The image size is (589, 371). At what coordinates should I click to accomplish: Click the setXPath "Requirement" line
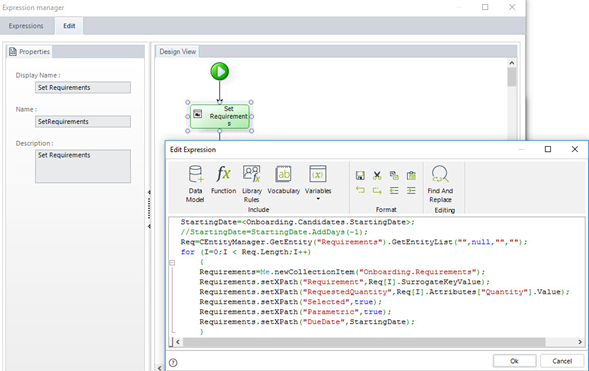pyautogui.click(x=344, y=282)
